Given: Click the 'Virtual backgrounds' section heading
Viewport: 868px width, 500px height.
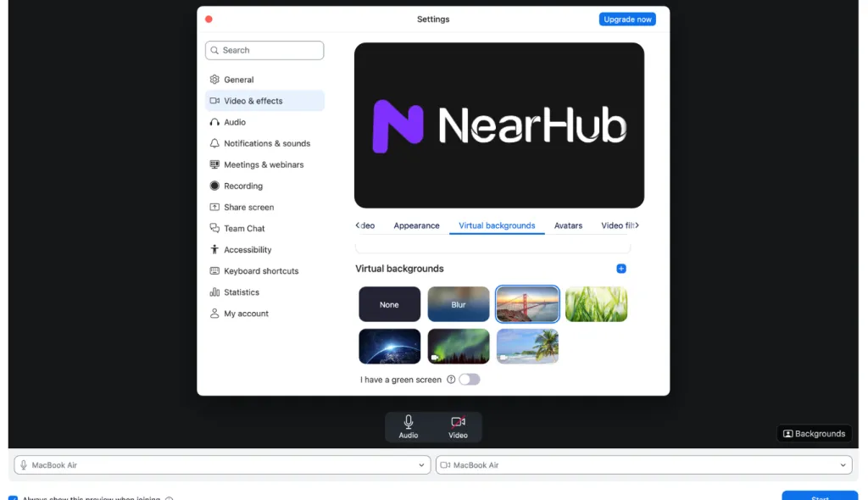Looking at the screenshot, I should 399,269.
